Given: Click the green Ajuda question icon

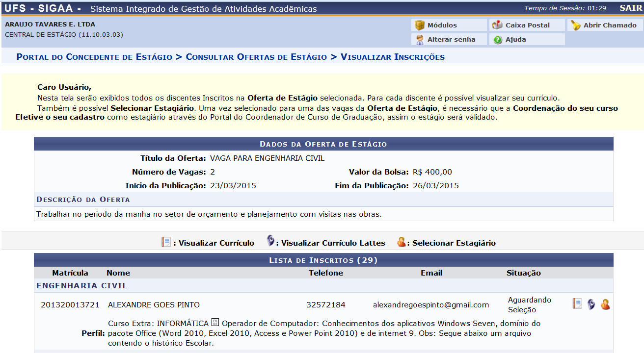Looking at the screenshot, I should (x=498, y=40).
